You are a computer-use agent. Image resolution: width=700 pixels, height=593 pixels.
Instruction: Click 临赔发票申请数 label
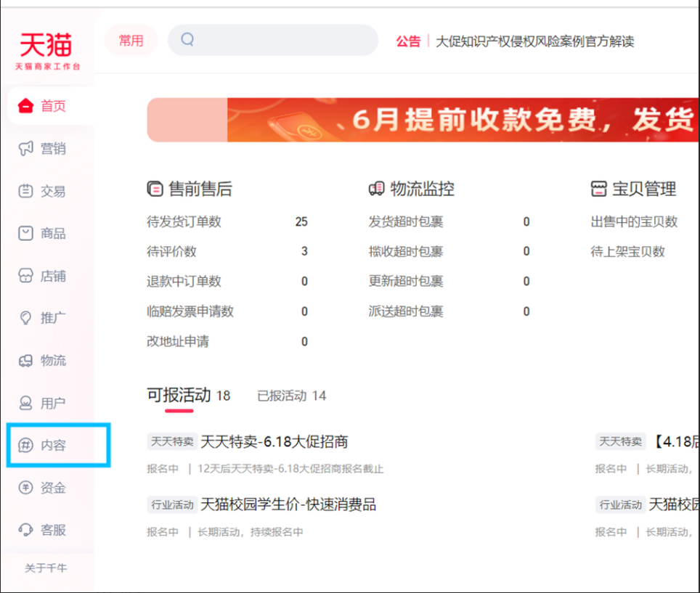click(x=190, y=311)
